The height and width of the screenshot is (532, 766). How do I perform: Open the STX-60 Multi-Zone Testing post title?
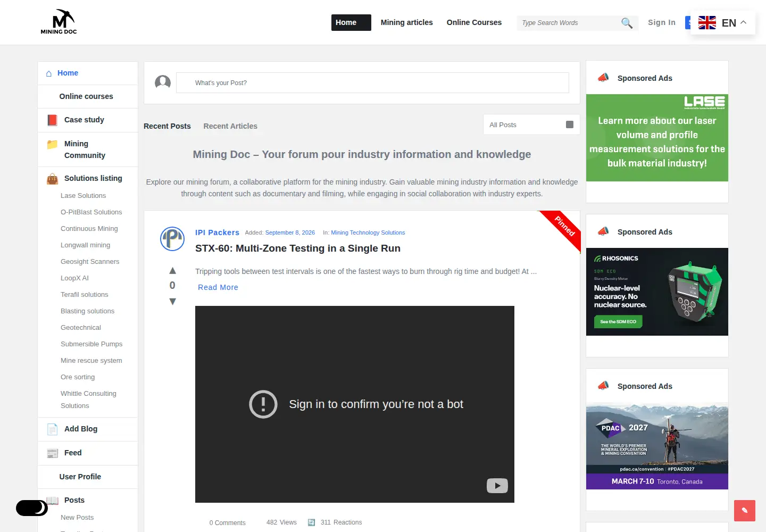(x=298, y=248)
